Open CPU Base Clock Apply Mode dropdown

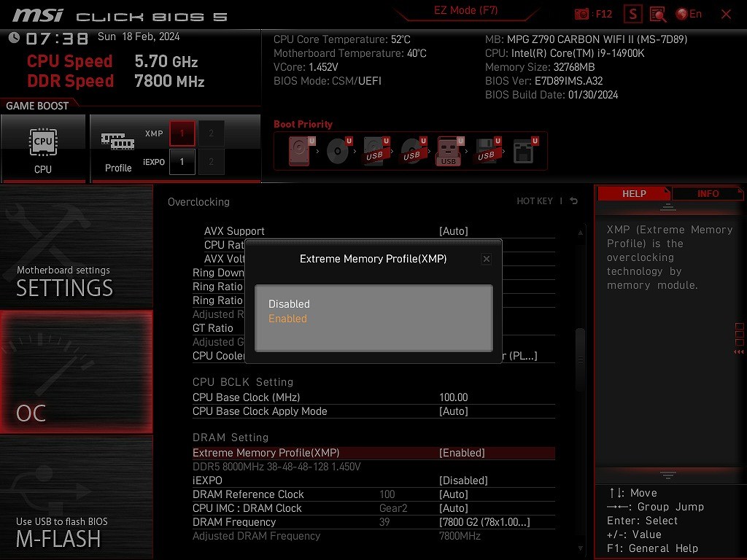click(x=453, y=411)
